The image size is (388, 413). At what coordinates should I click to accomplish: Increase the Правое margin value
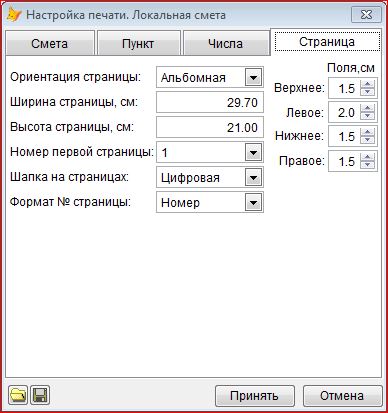coord(367,157)
